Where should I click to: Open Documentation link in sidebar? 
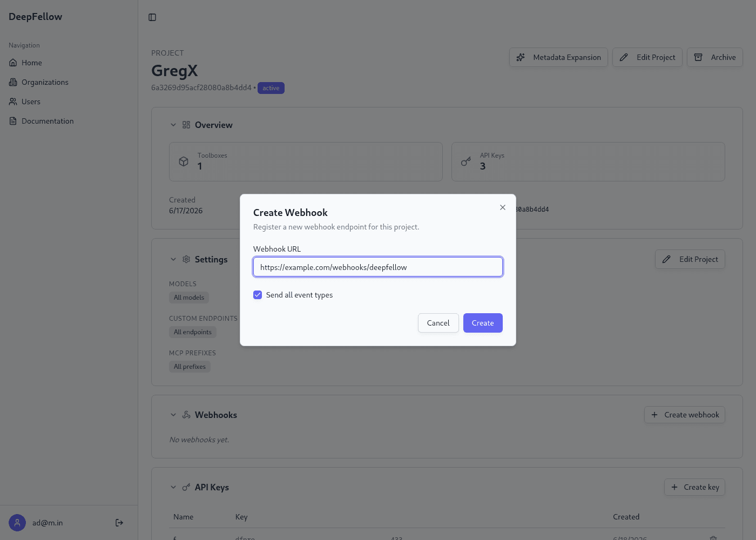pos(69,121)
